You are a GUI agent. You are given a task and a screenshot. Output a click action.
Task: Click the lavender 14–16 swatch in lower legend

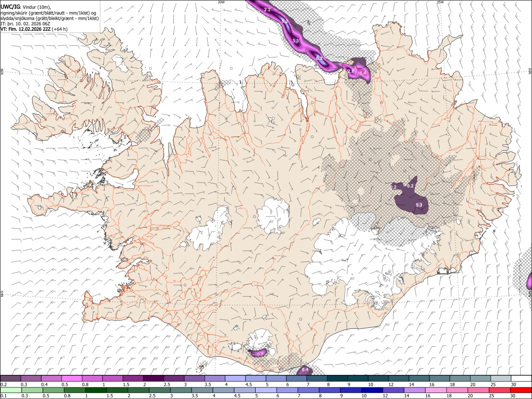coord(415,390)
